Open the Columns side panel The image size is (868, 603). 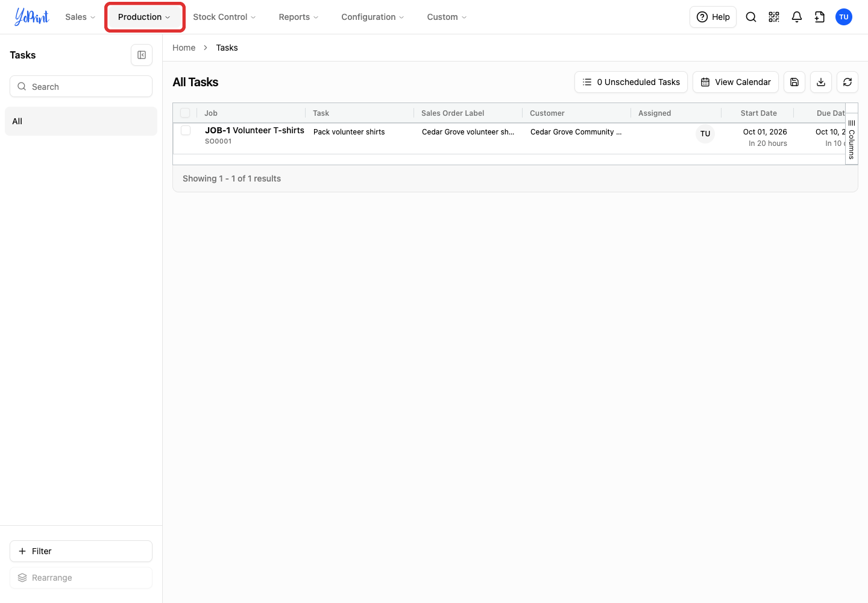pos(852,139)
